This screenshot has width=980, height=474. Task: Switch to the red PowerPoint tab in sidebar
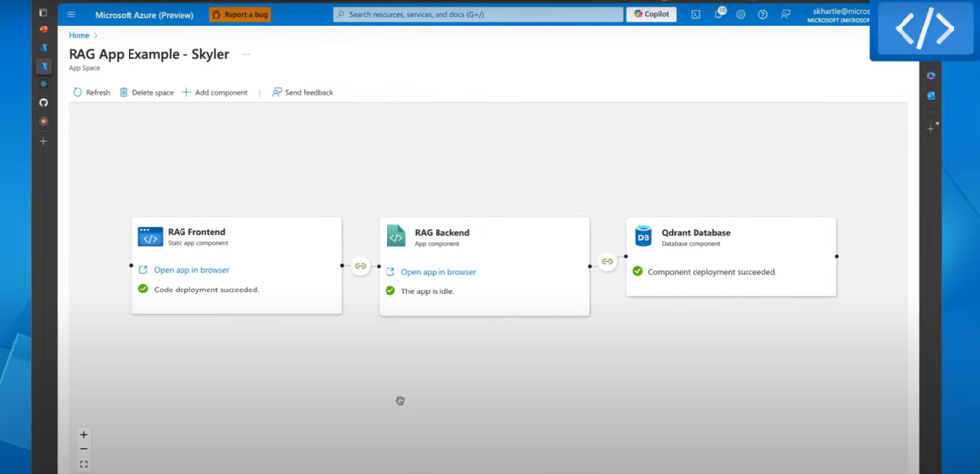click(x=43, y=29)
